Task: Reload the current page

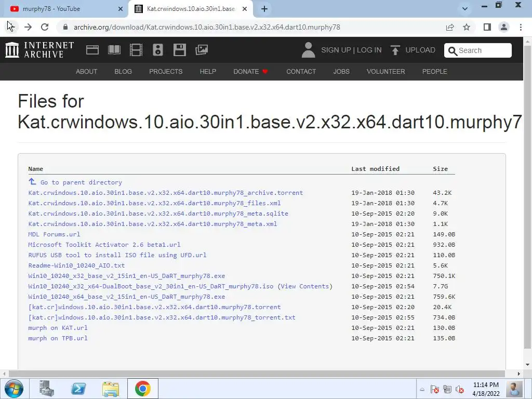Action: pos(45,27)
